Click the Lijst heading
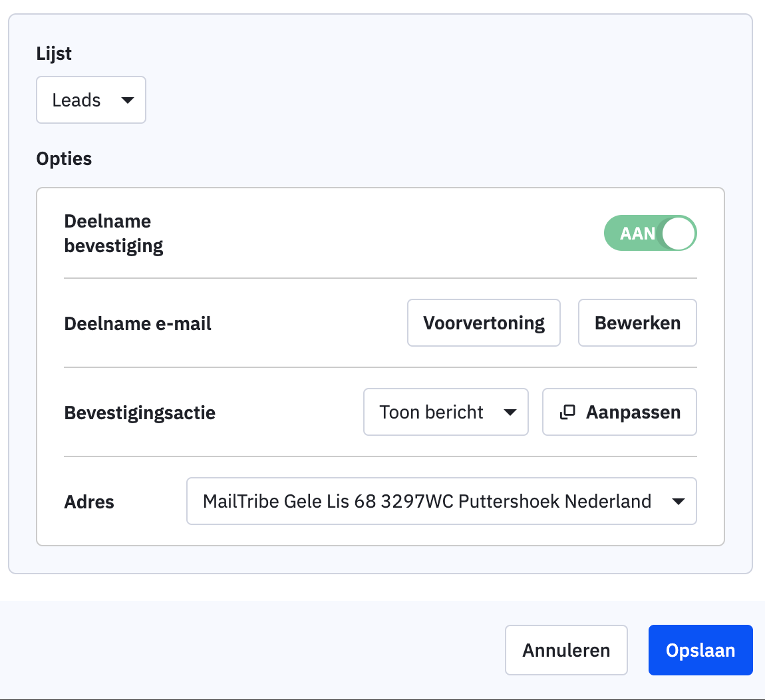 point(54,54)
